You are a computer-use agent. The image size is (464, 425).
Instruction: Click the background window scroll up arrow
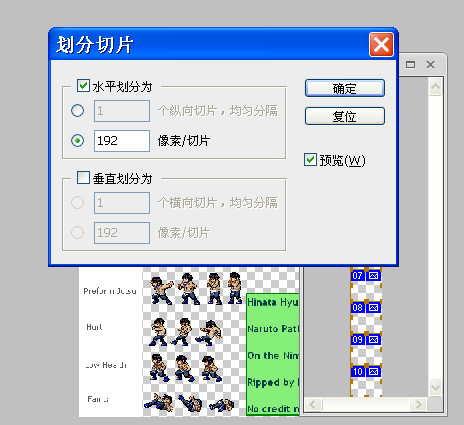click(x=435, y=87)
